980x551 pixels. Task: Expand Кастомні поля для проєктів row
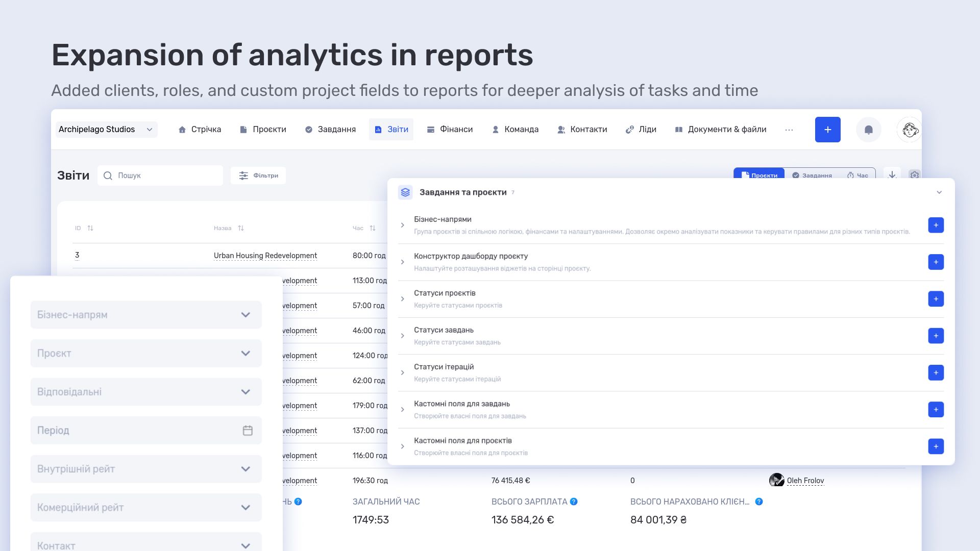(403, 446)
